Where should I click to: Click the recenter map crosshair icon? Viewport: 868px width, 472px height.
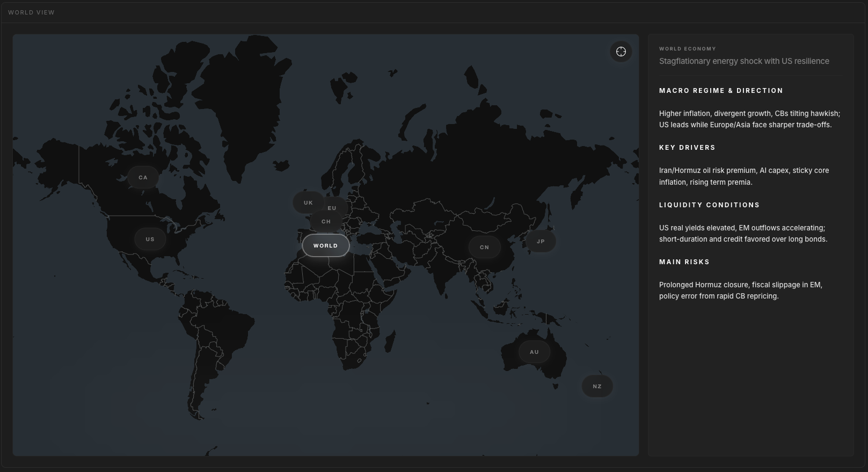pos(621,52)
